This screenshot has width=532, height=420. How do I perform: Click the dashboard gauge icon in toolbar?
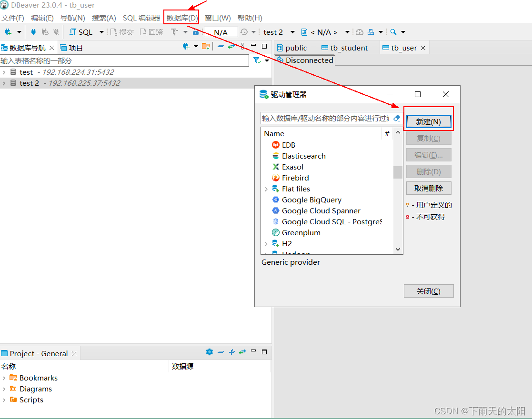click(359, 32)
